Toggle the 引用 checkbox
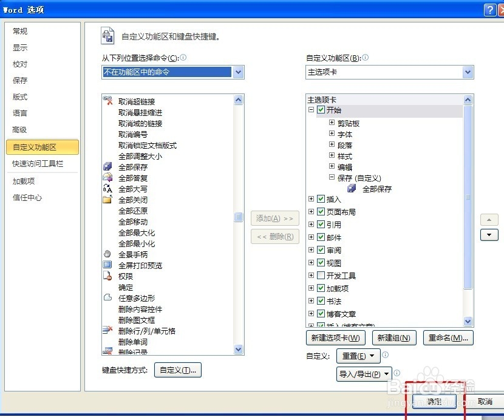 click(321, 225)
